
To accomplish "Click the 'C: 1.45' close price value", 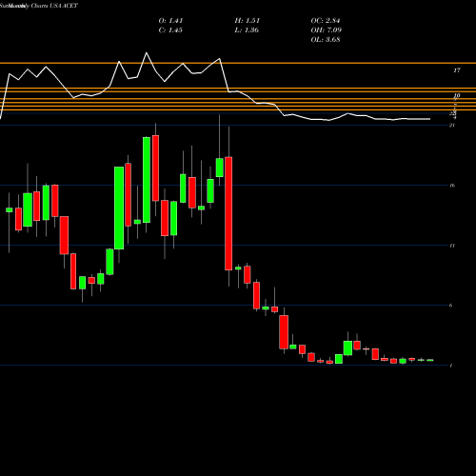I will click(170, 30).
